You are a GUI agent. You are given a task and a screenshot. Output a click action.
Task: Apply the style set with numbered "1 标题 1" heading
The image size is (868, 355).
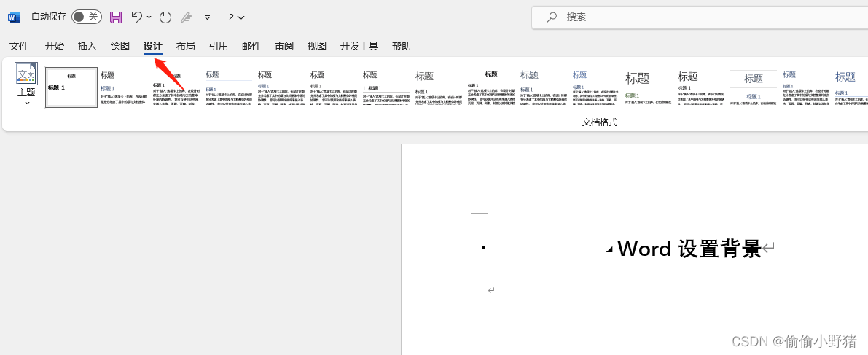pyautogui.click(x=386, y=87)
